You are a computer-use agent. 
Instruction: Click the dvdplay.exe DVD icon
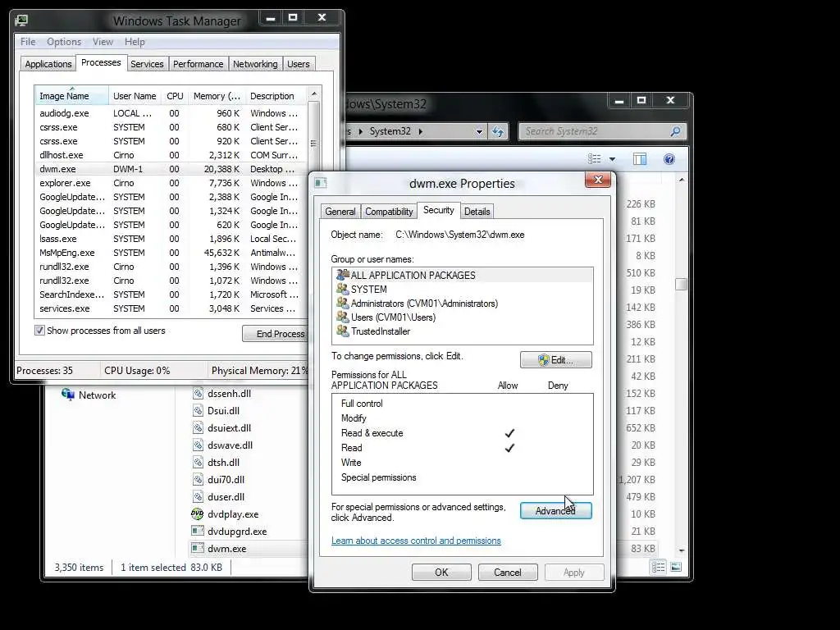tap(197, 514)
